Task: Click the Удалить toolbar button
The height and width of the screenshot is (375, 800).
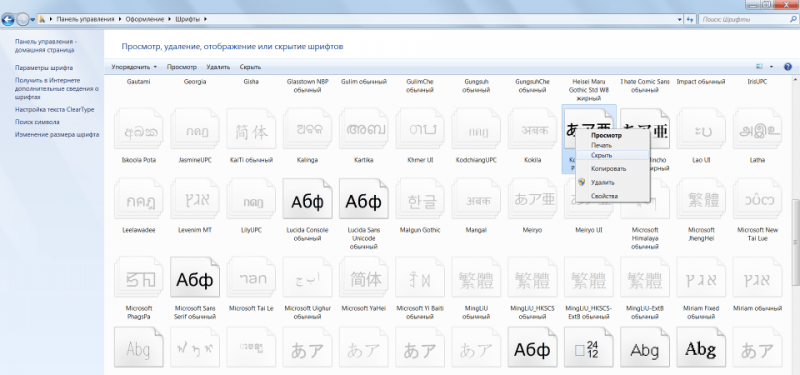Action: [218, 67]
